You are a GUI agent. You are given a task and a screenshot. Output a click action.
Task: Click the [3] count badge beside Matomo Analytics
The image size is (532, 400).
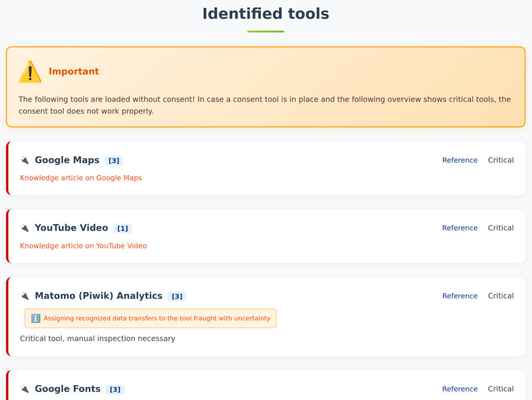coord(177,297)
